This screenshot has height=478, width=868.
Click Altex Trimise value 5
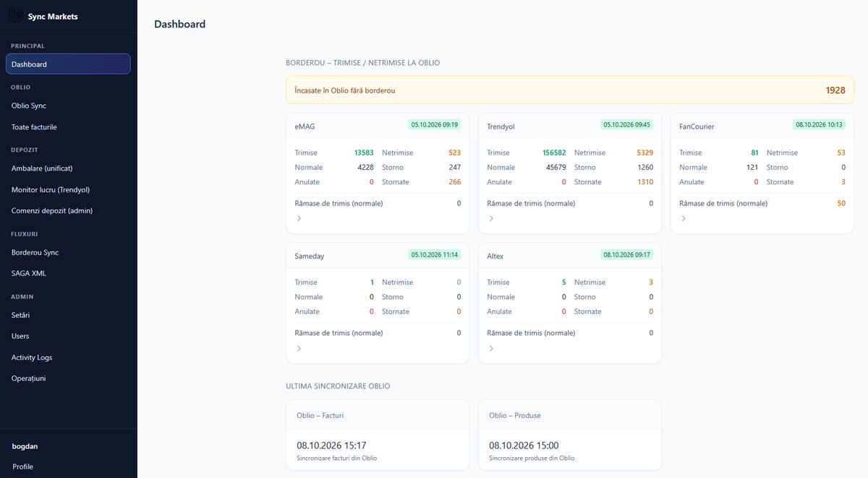[x=564, y=282]
